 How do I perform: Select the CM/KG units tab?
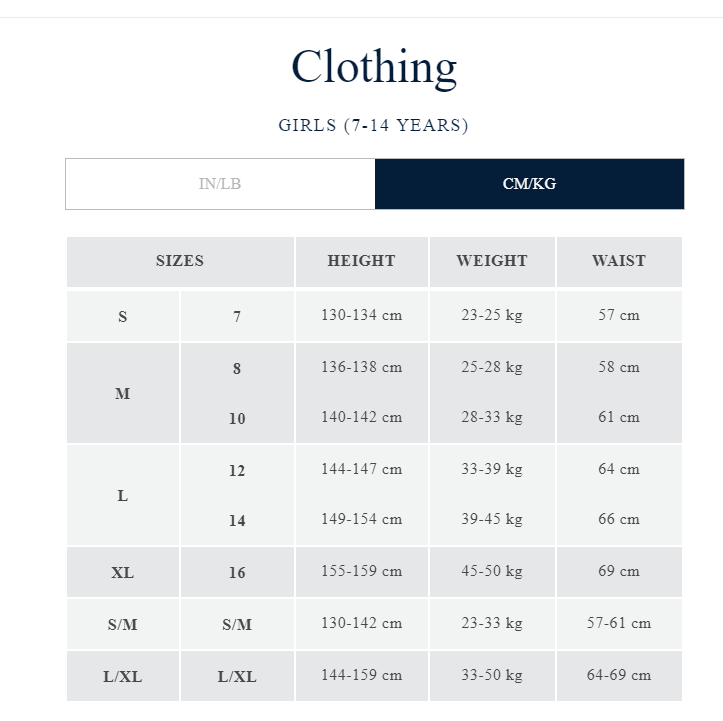click(529, 184)
